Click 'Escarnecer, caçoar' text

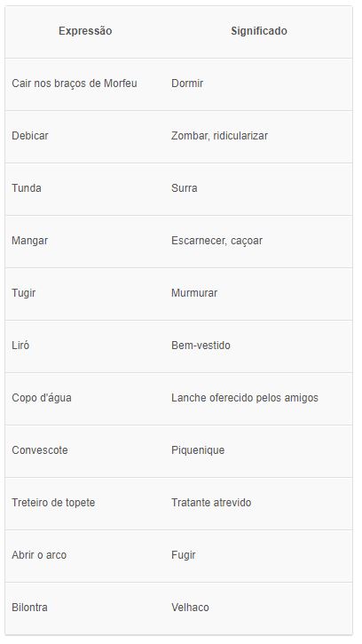pos(216,241)
